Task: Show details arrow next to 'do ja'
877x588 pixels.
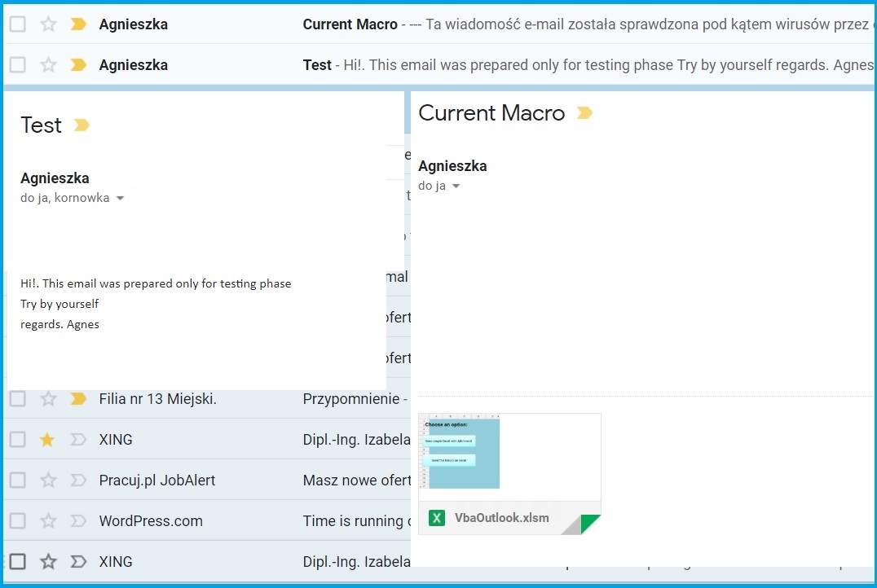Action: tap(456, 186)
